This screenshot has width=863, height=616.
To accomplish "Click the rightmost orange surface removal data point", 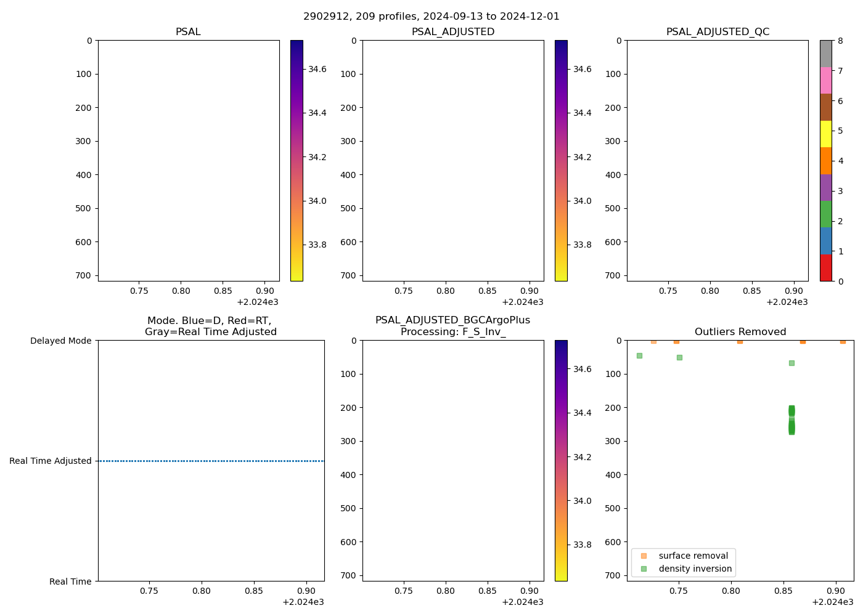I will pyautogui.click(x=843, y=341).
